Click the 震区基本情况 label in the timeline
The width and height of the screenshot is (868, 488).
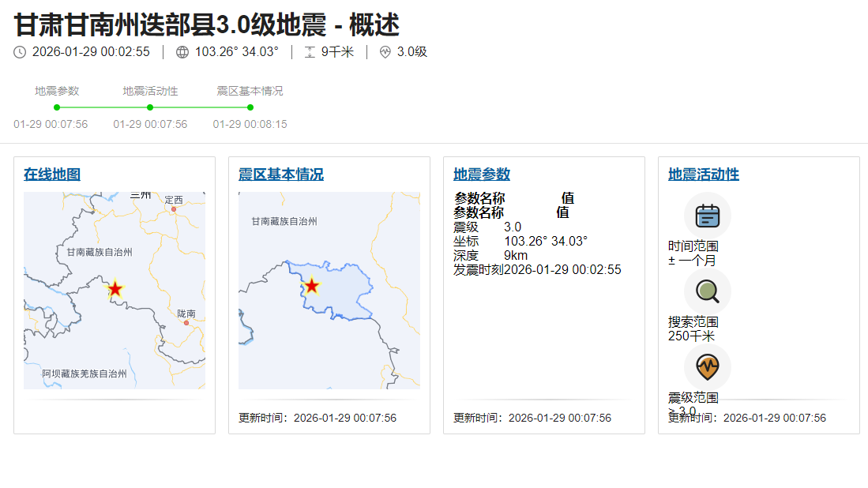point(250,91)
